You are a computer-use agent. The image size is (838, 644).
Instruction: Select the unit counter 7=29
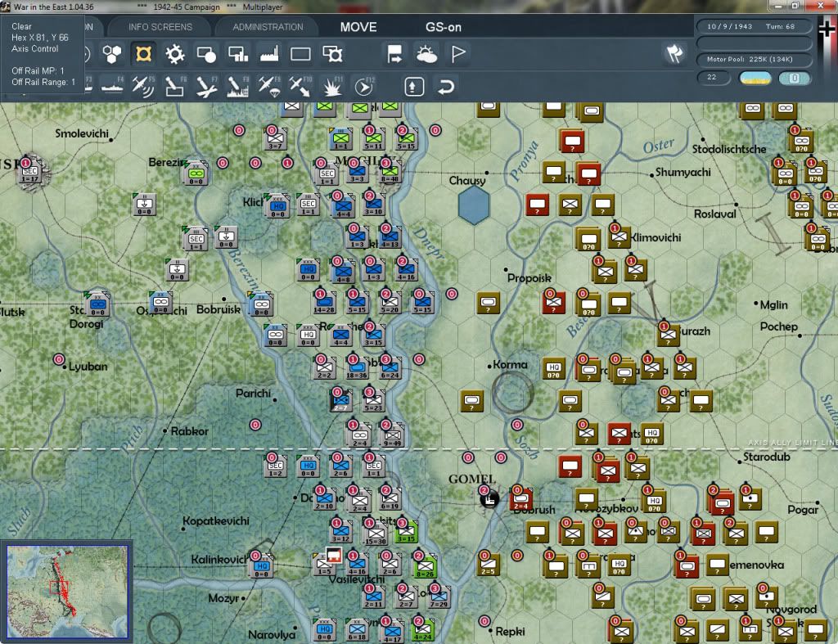click(439, 597)
